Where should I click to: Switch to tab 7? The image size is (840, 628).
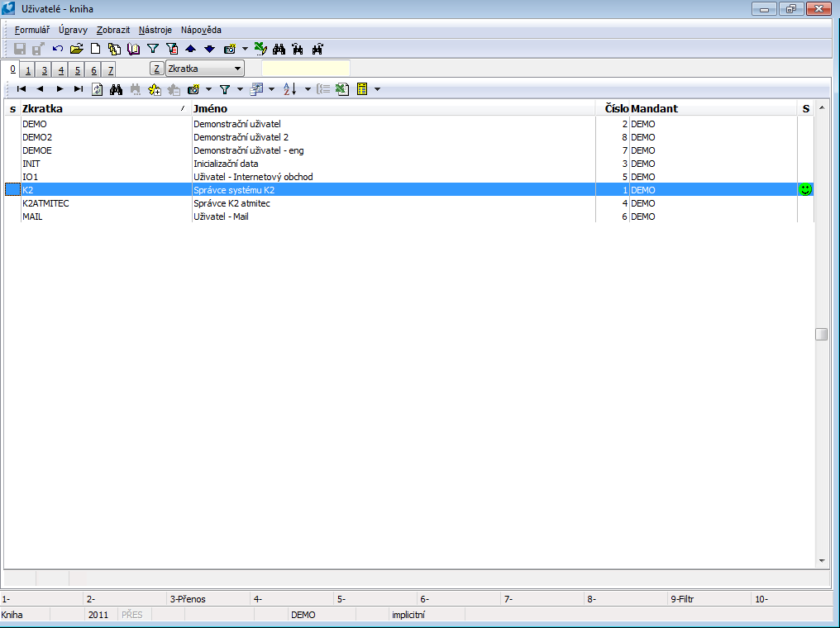(x=110, y=70)
